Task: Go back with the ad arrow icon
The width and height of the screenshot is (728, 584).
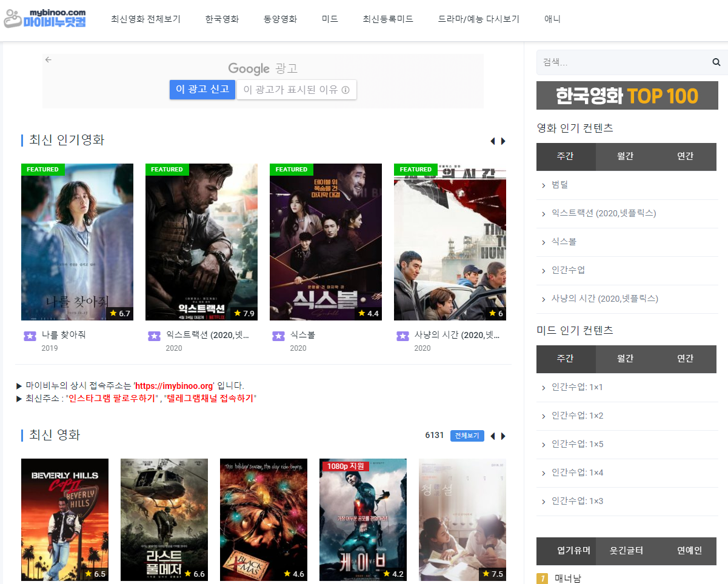Action: [x=48, y=59]
